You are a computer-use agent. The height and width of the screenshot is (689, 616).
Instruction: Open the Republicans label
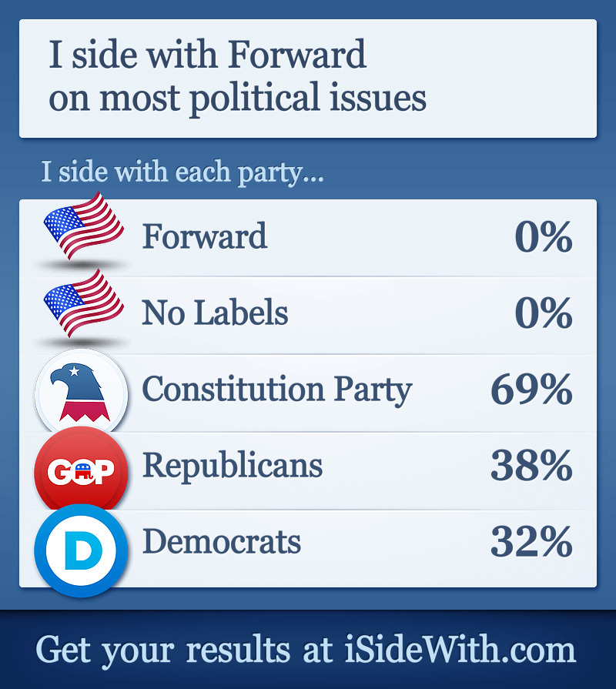click(x=233, y=466)
